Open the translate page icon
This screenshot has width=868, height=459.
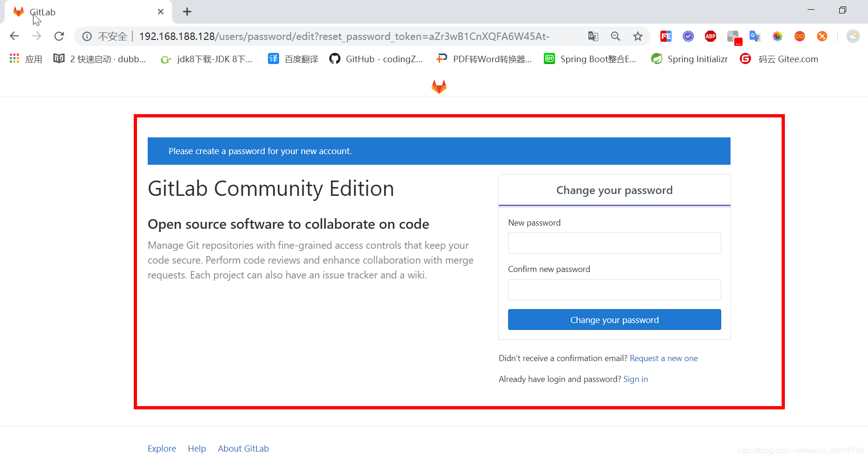593,36
